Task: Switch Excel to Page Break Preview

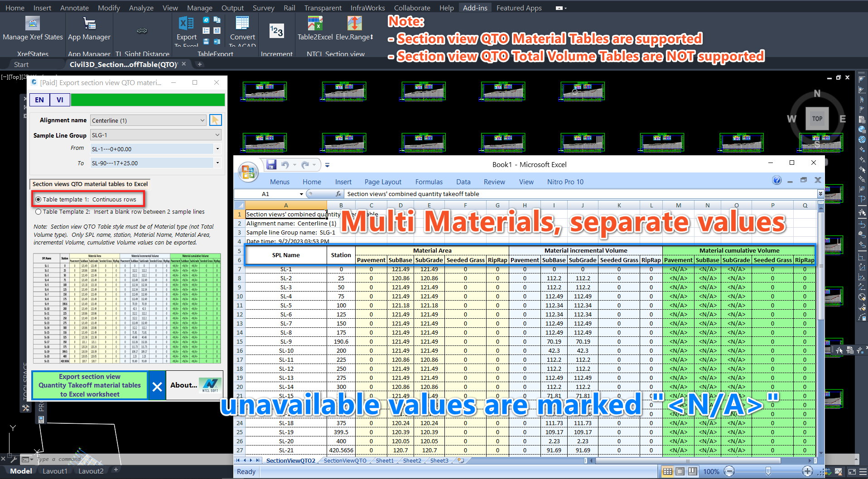Action: 692,471
